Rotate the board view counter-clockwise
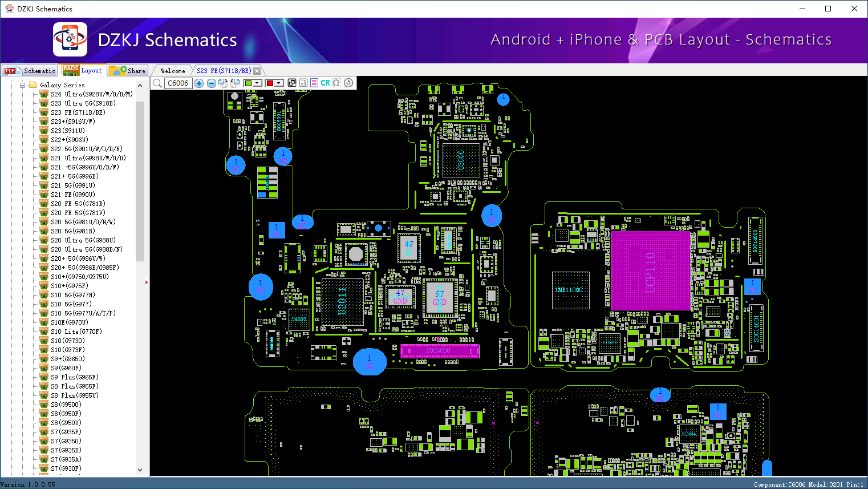The width and height of the screenshot is (868, 489). (235, 83)
